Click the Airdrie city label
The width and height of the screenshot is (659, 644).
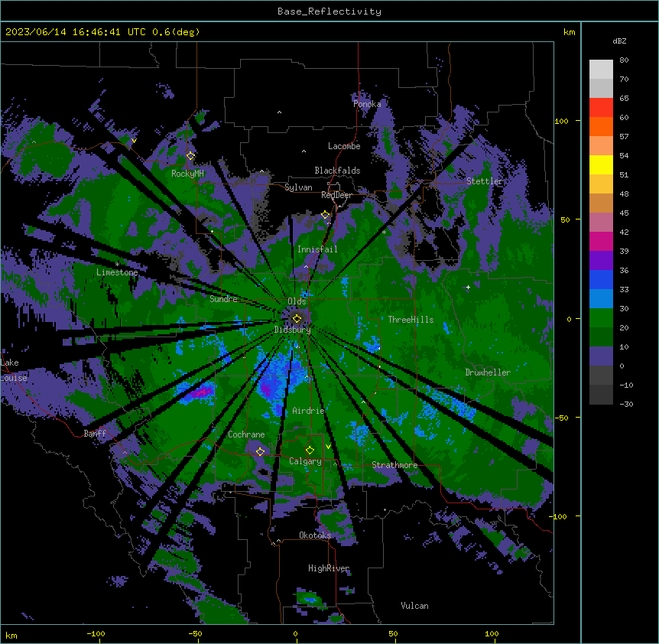(308, 411)
